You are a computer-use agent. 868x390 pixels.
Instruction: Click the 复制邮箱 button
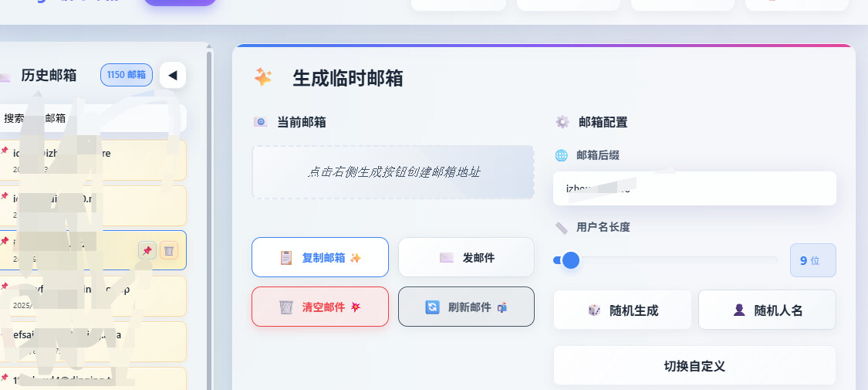pyautogui.click(x=320, y=258)
